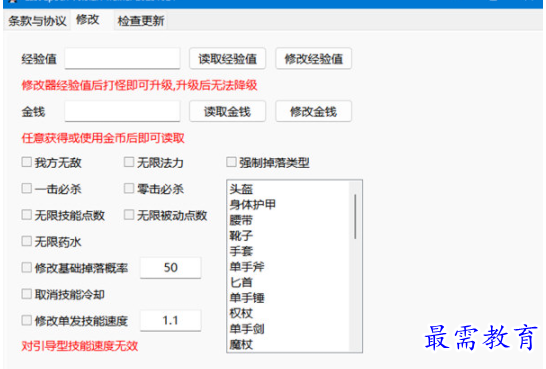This screenshot has height=369, width=546.
Task: Enable the 无限技能点数 checkbox
Action: coord(26,215)
